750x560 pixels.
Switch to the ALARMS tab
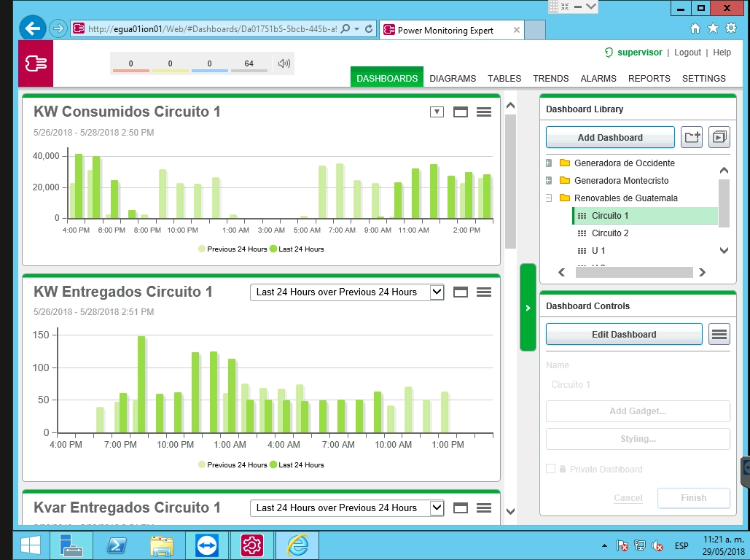click(598, 78)
